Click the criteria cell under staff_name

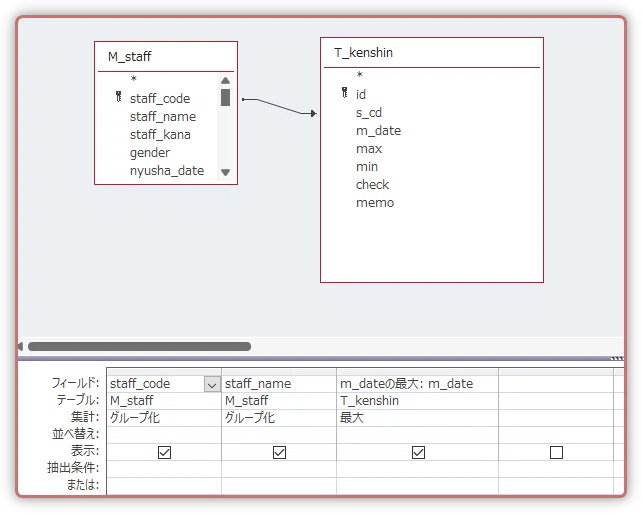pyautogui.click(x=279, y=468)
